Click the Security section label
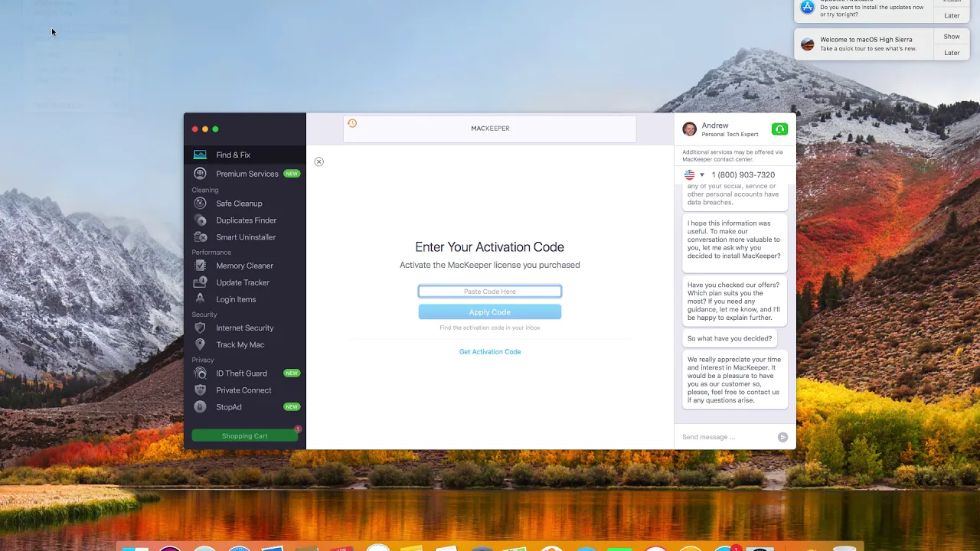 [x=204, y=315]
